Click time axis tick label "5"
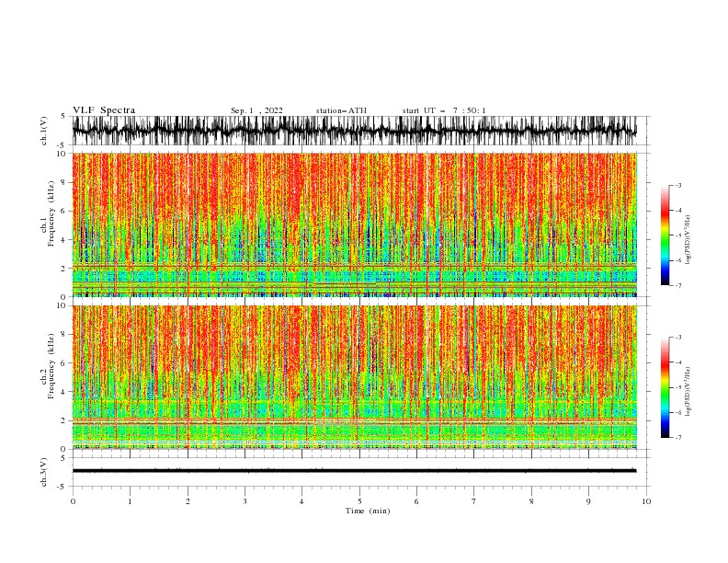This screenshot has width=728, height=563. 359,501
